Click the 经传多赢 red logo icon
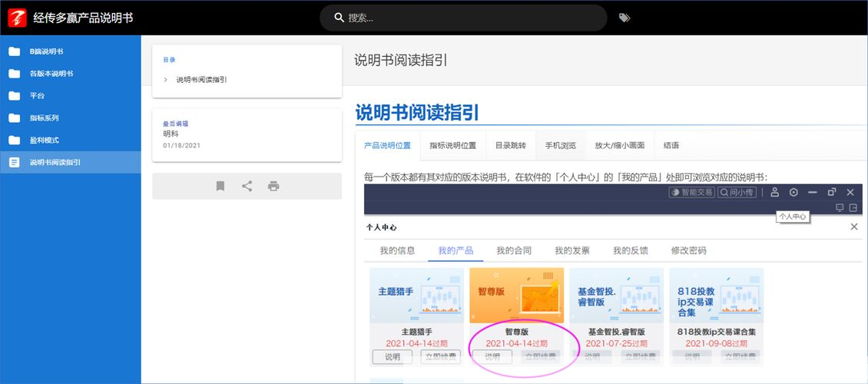This screenshot has width=868, height=384. [x=17, y=18]
